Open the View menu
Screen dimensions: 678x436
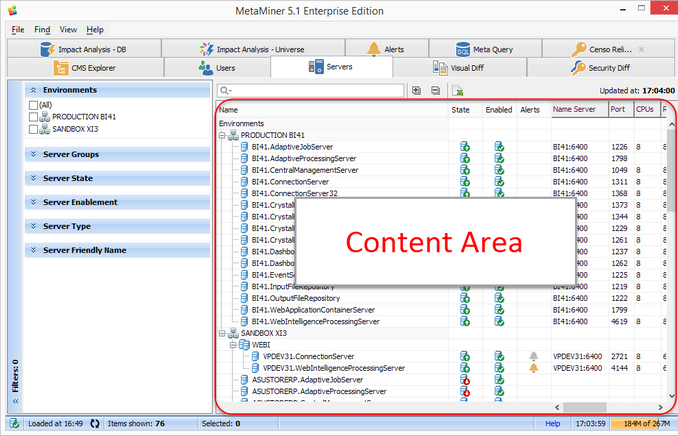coord(68,29)
